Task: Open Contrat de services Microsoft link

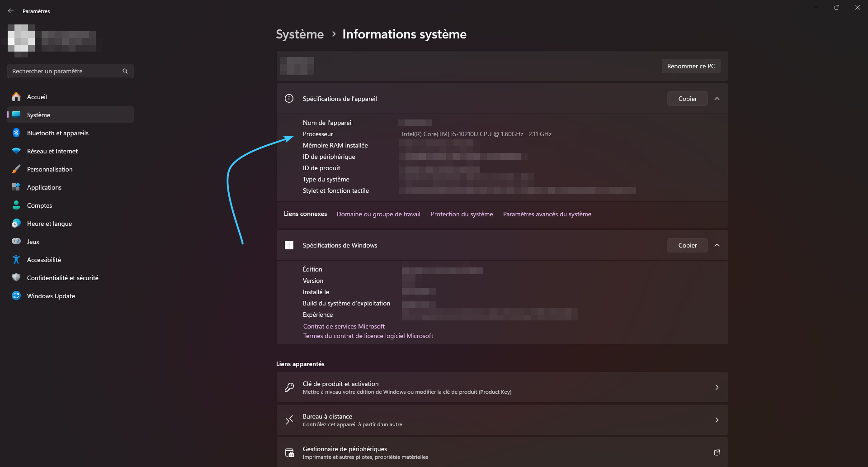Action: pyautogui.click(x=344, y=326)
